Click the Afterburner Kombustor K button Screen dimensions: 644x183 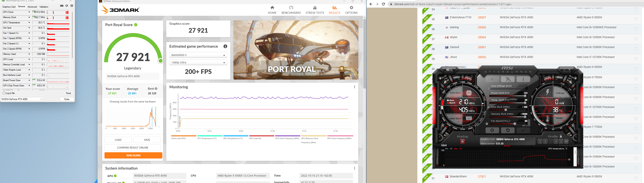click(493, 79)
